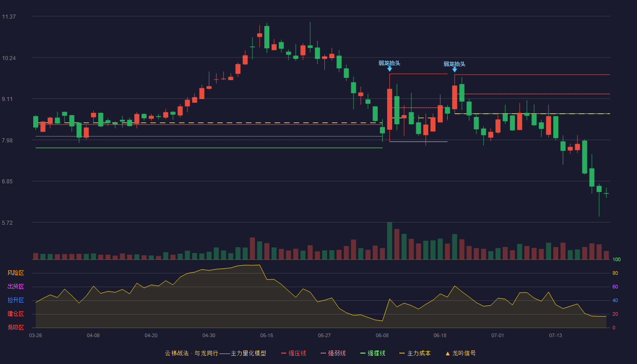The height and width of the screenshot is (364, 637).
Task: Select the 拉升区 zone label
Action: tap(15, 300)
